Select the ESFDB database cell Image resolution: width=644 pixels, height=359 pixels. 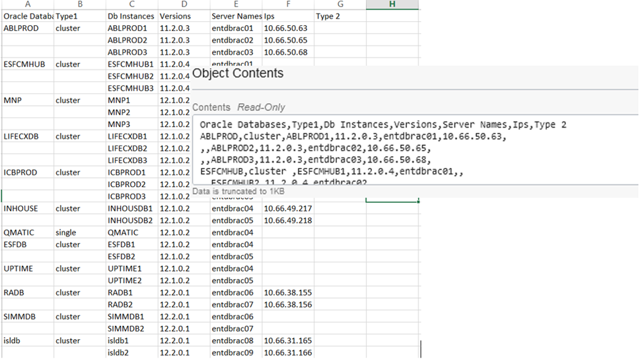(x=28, y=244)
